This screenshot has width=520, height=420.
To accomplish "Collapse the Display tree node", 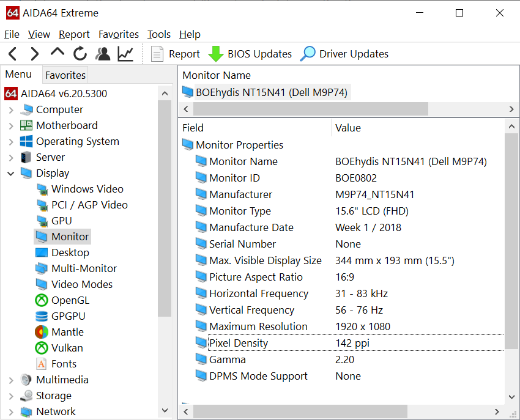I will pos(11,174).
